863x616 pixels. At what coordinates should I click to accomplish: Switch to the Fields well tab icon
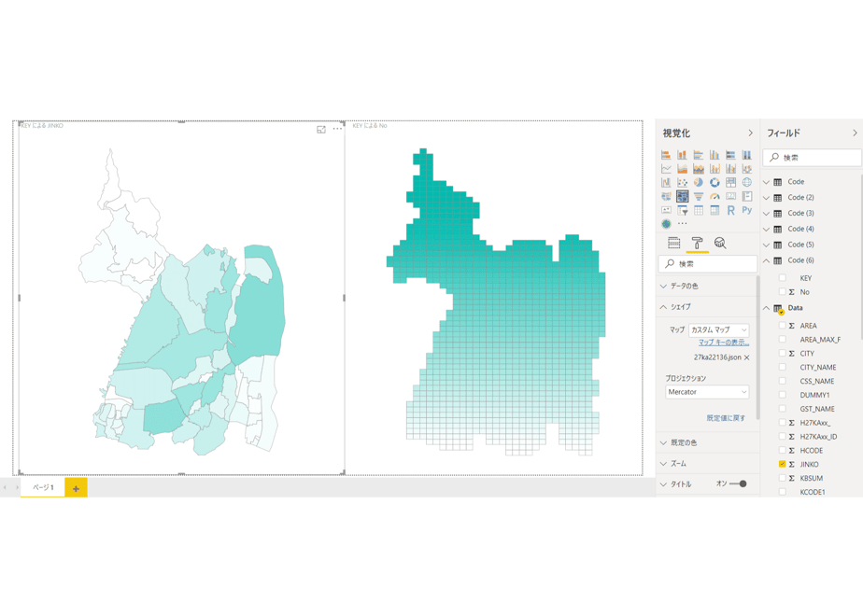pyautogui.click(x=673, y=243)
